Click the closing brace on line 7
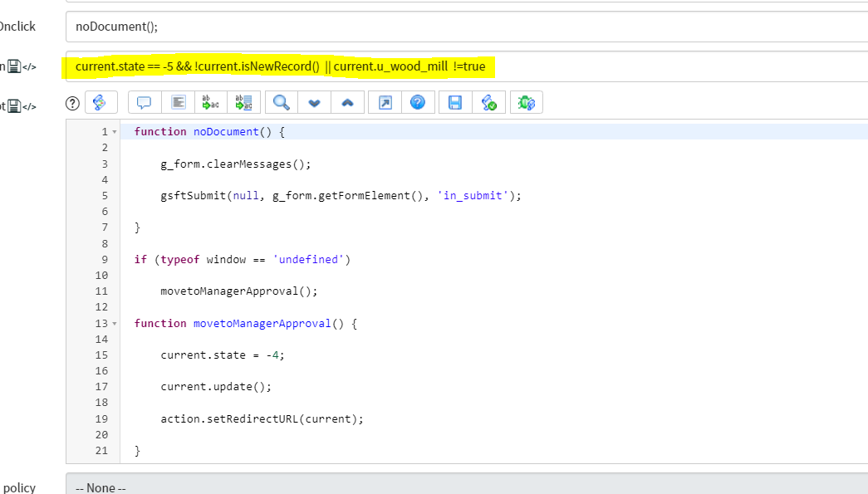This screenshot has width=868, height=494. point(137,227)
